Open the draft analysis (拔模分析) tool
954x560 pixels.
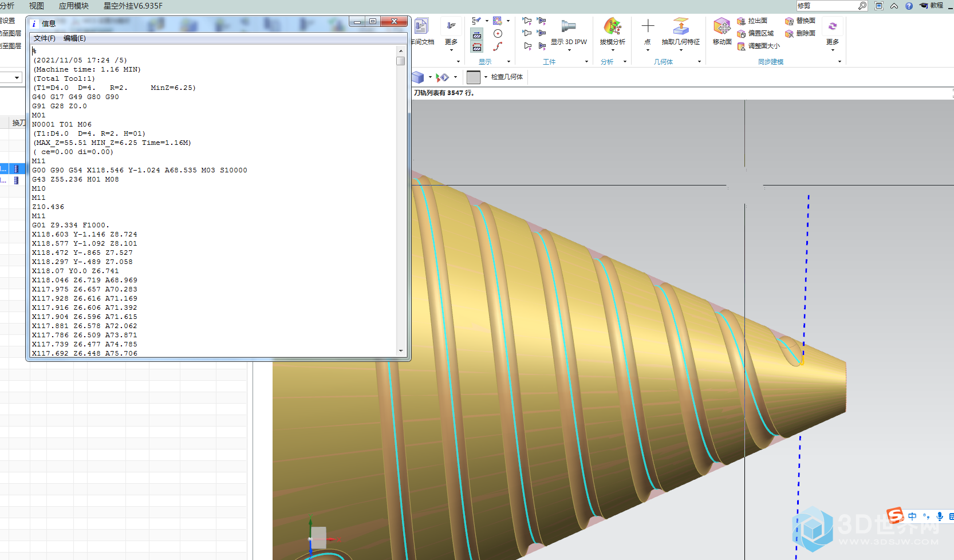(x=612, y=31)
